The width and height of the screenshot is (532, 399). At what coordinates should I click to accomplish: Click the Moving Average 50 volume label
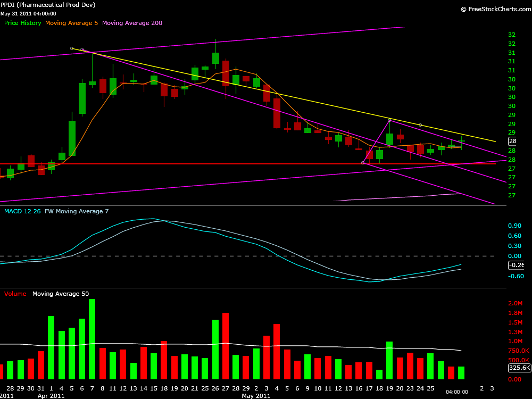coord(61,294)
